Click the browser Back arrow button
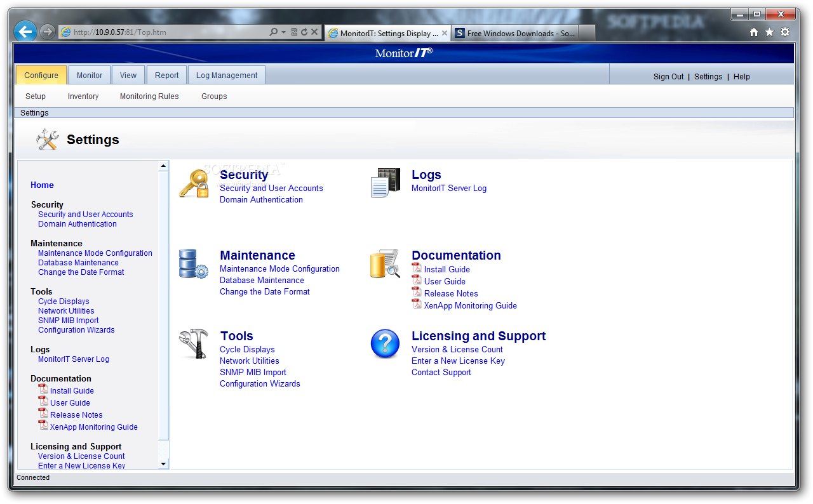This screenshot has height=504, width=813. point(25,31)
